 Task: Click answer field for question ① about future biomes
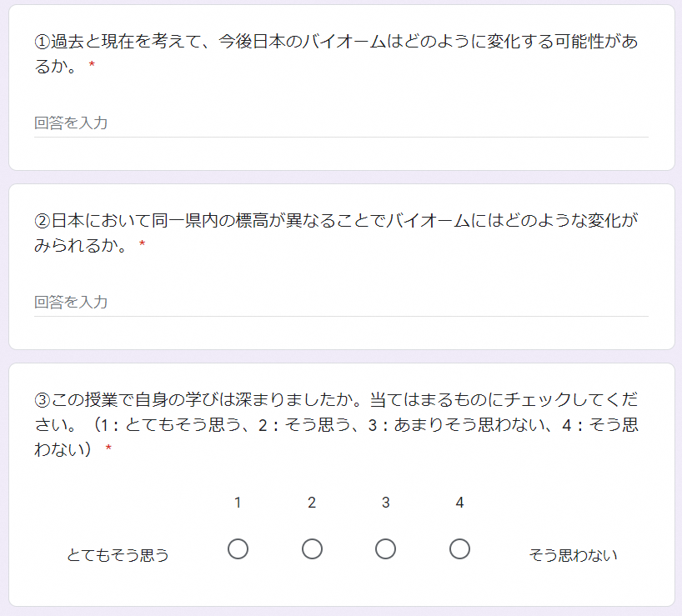[341, 123]
